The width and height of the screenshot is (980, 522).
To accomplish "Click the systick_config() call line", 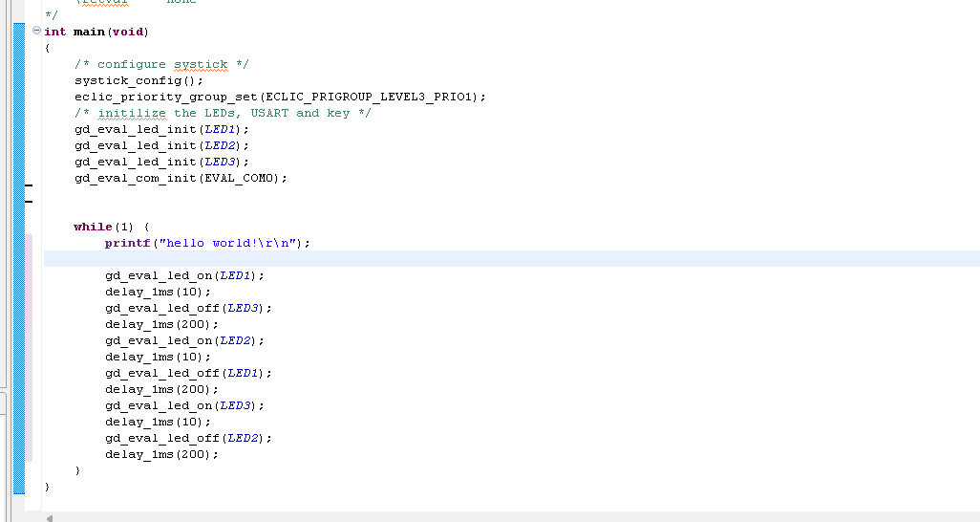I will click(x=138, y=80).
